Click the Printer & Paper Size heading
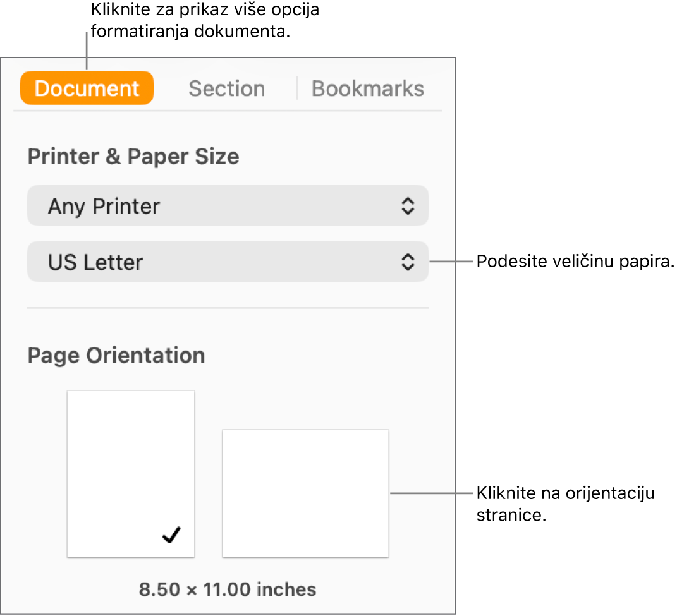 133,157
